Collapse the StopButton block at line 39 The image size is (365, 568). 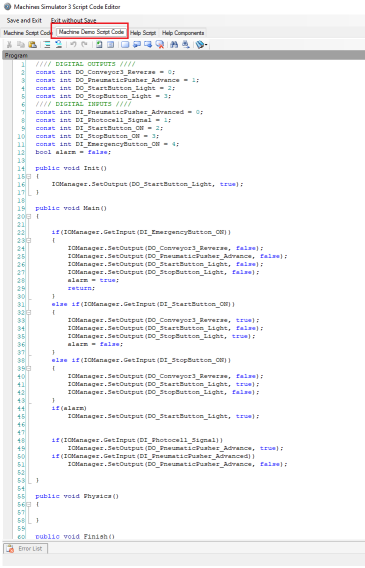tap(29, 368)
